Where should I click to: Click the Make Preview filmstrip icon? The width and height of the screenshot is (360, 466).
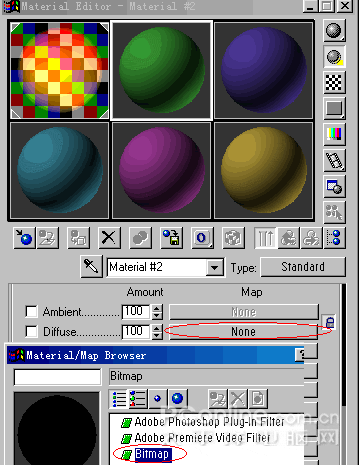(334, 160)
